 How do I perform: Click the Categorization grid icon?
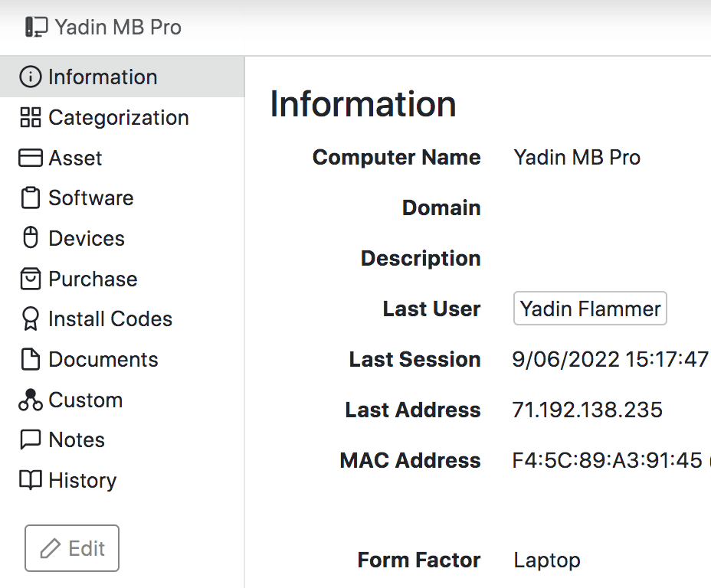(31, 117)
